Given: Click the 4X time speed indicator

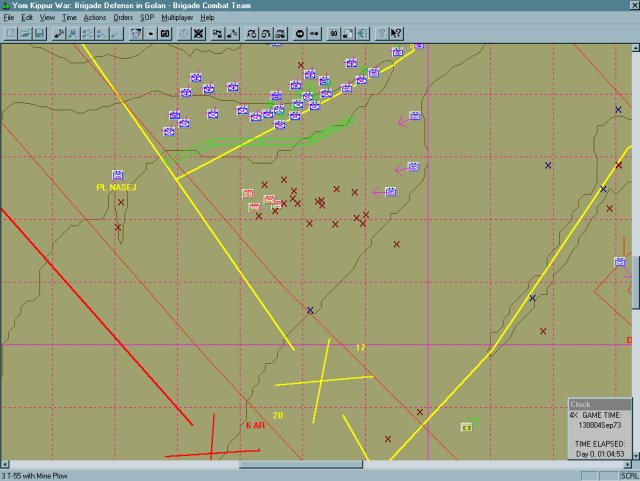Looking at the screenshot, I should [574, 415].
